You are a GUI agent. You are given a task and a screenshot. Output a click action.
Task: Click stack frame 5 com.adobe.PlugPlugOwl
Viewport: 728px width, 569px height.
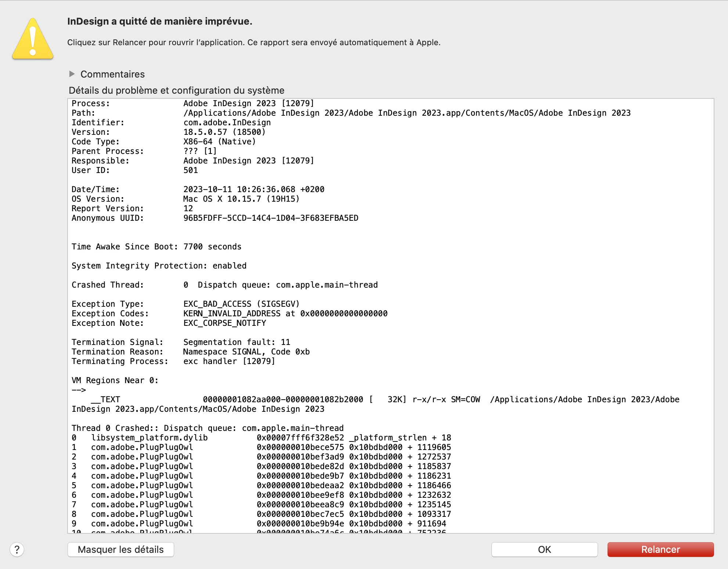pos(142,485)
